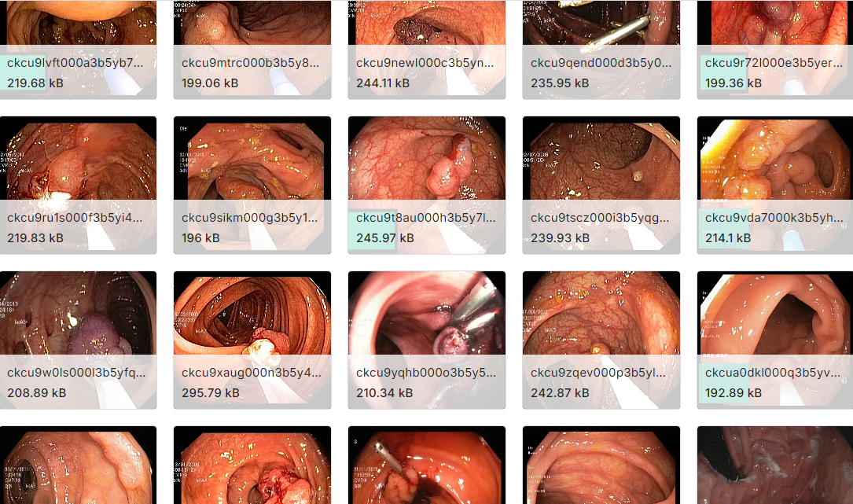Open image ckcu9newl000c3b5yn sized 244.11 kB

tap(427, 49)
